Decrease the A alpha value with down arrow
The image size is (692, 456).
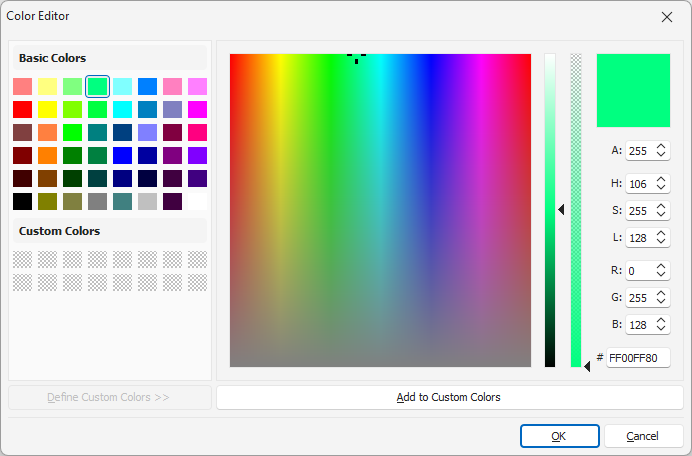(661, 154)
